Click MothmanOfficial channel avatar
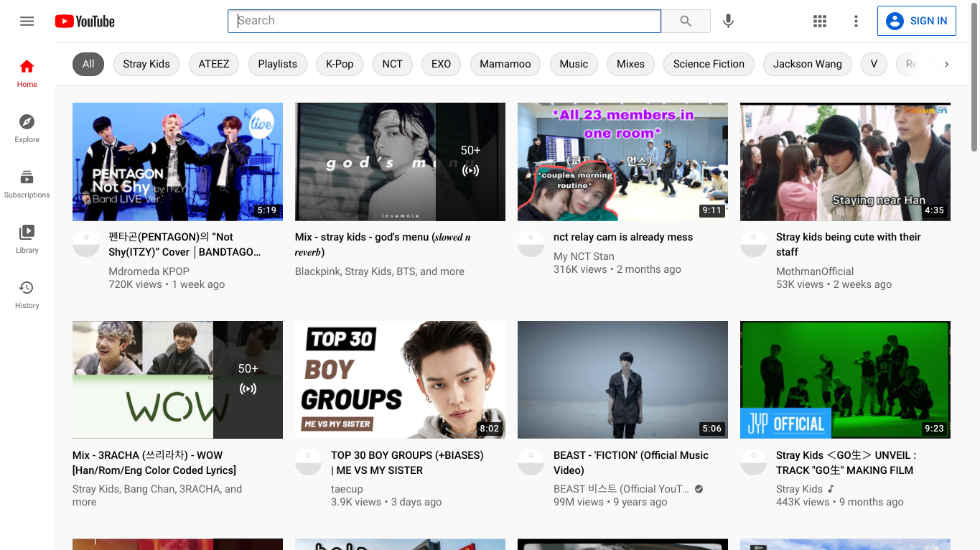 click(x=753, y=243)
